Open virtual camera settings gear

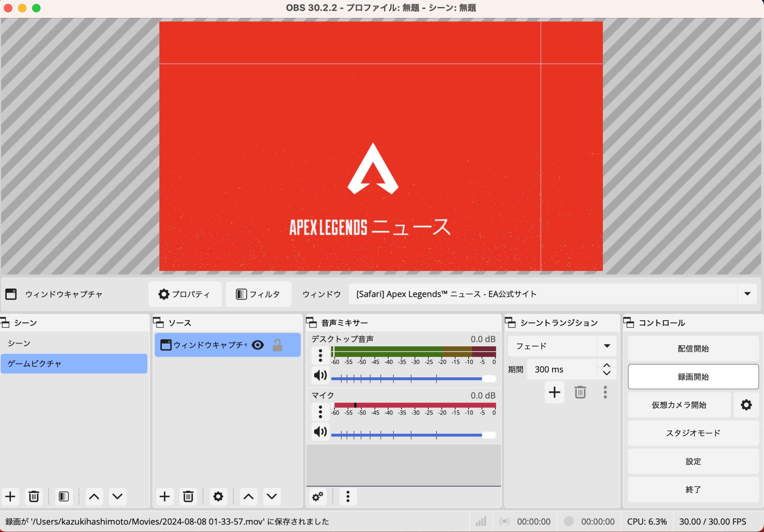pyautogui.click(x=746, y=405)
